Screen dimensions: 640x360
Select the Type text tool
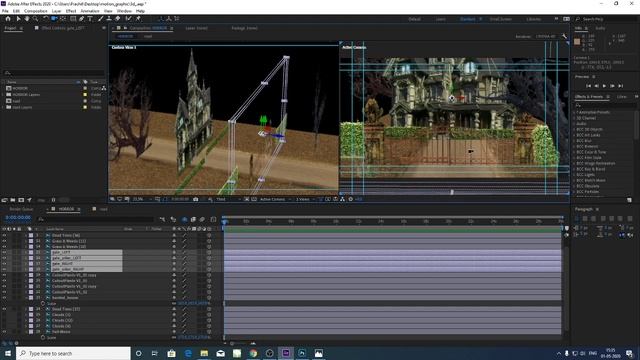pyautogui.click(x=90, y=19)
